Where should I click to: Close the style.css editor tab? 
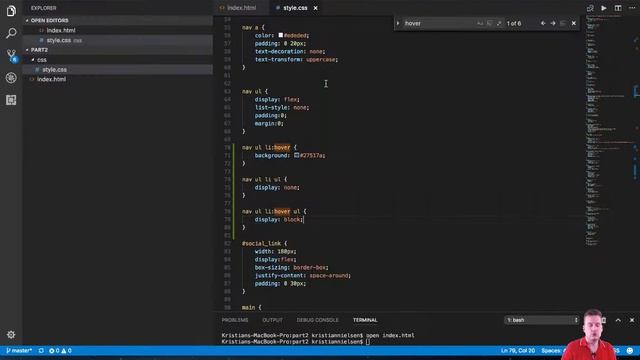coord(316,8)
